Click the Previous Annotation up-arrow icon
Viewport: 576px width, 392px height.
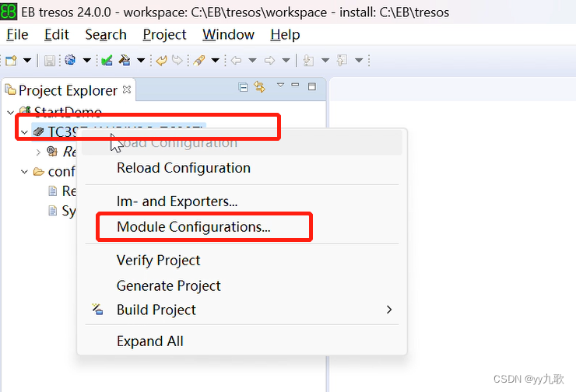tap(342, 60)
